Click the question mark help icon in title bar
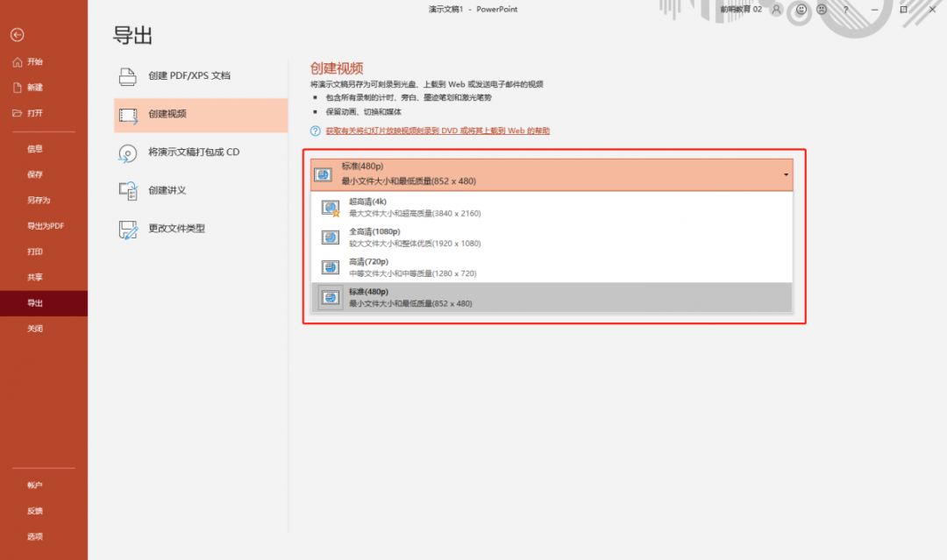This screenshot has width=947, height=560. coord(845,10)
